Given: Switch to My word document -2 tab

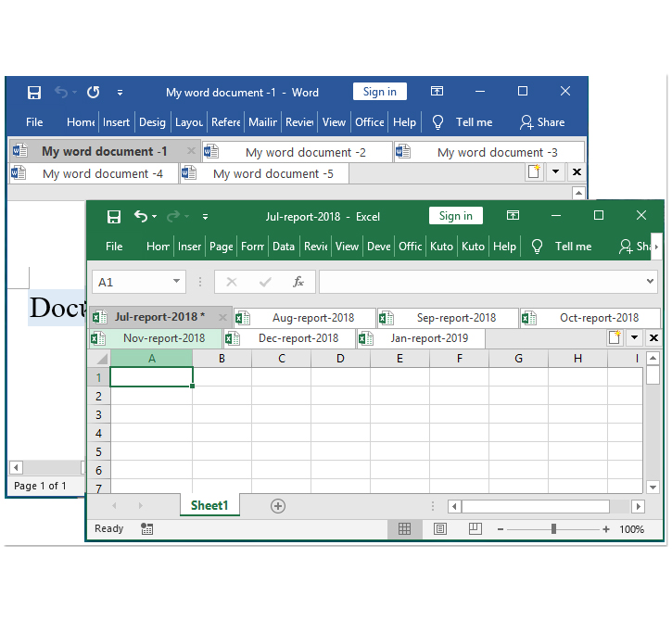Looking at the screenshot, I should tap(297, 152).
